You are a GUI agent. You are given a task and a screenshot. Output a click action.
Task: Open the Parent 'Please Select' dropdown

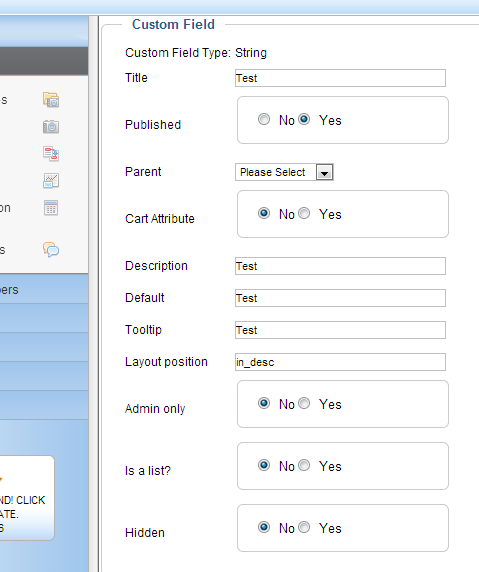point(284,172)
